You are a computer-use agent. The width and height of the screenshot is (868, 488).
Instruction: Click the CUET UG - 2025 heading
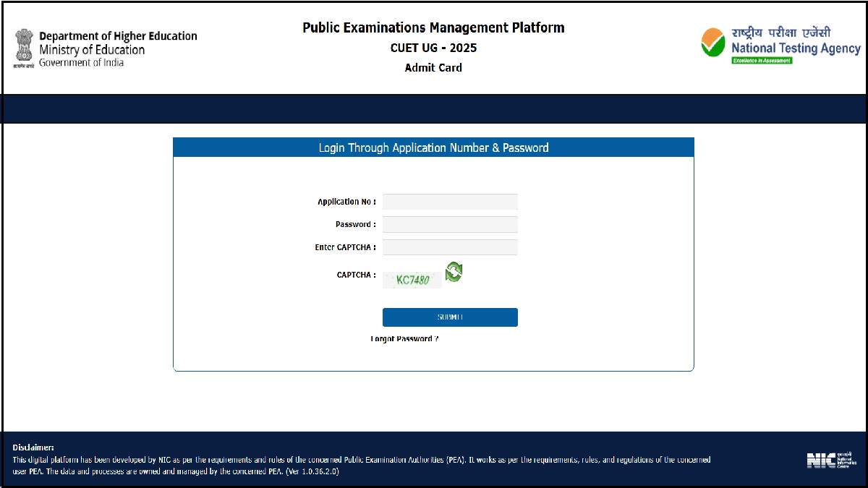(x=433, y=48)
